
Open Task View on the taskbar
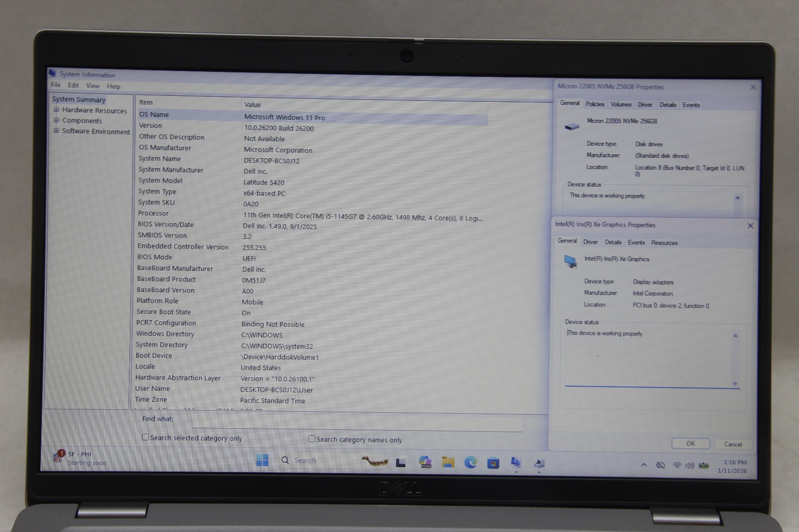click(x=400, y=462)
